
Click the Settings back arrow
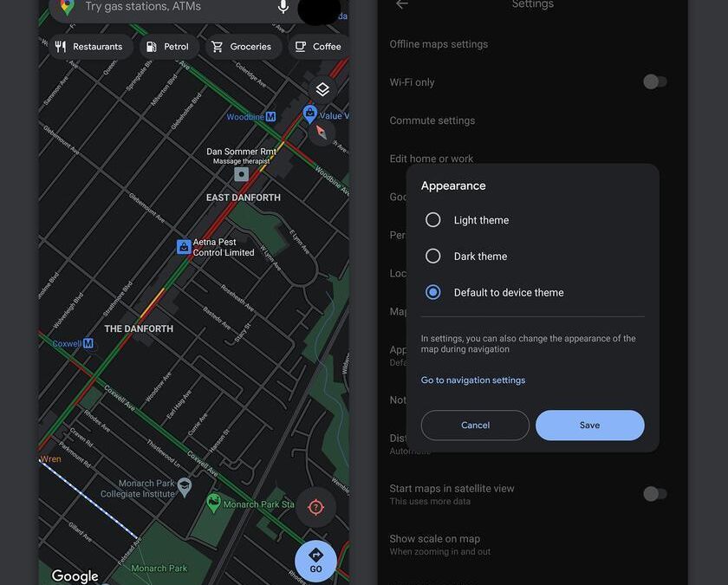[x=402, y=4]
